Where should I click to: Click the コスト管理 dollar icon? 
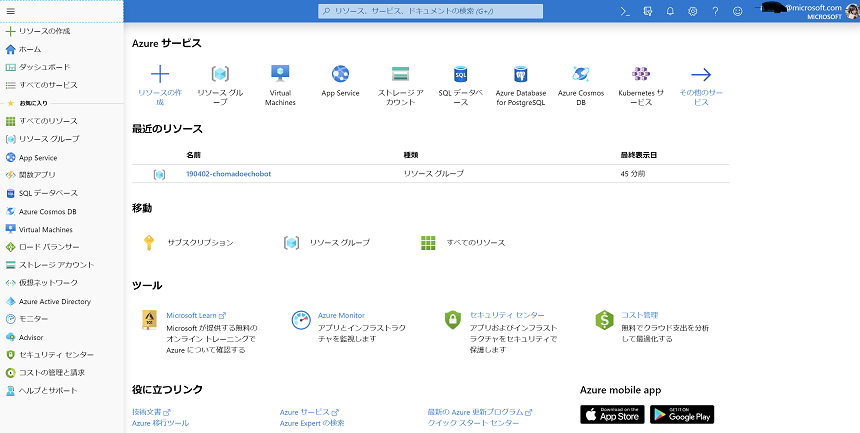tap(604, 320)
